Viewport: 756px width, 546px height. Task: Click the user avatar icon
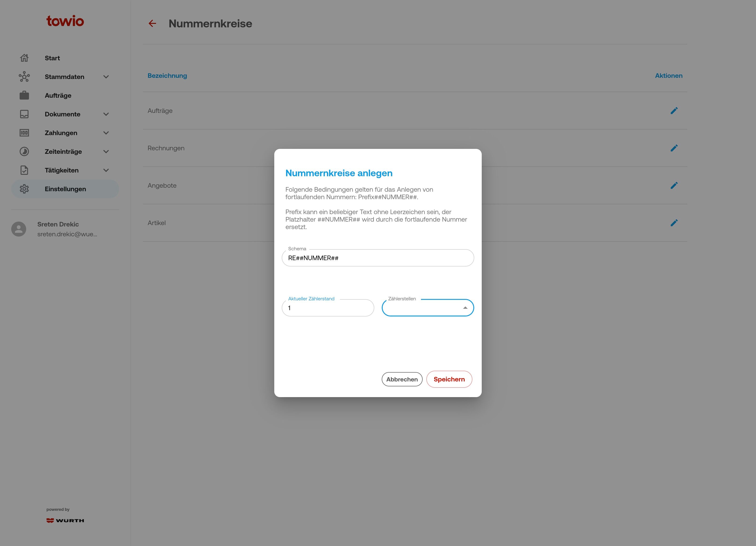coord(19,229)
